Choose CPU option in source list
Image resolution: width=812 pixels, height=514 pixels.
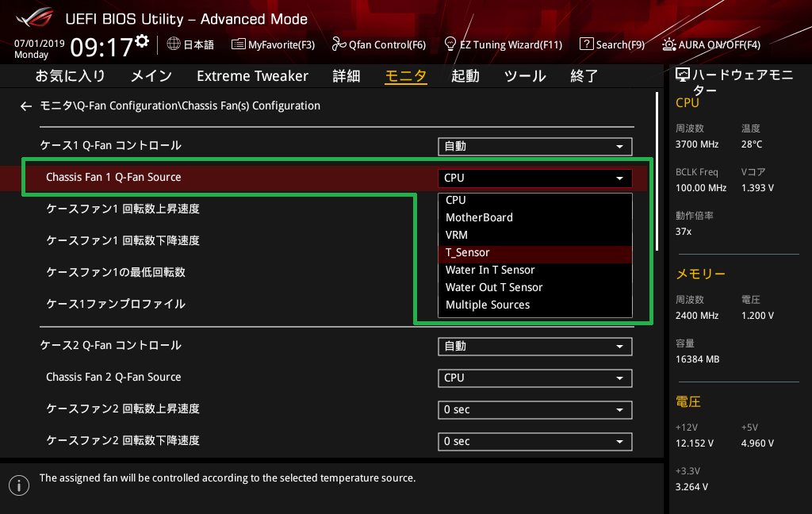535,201
